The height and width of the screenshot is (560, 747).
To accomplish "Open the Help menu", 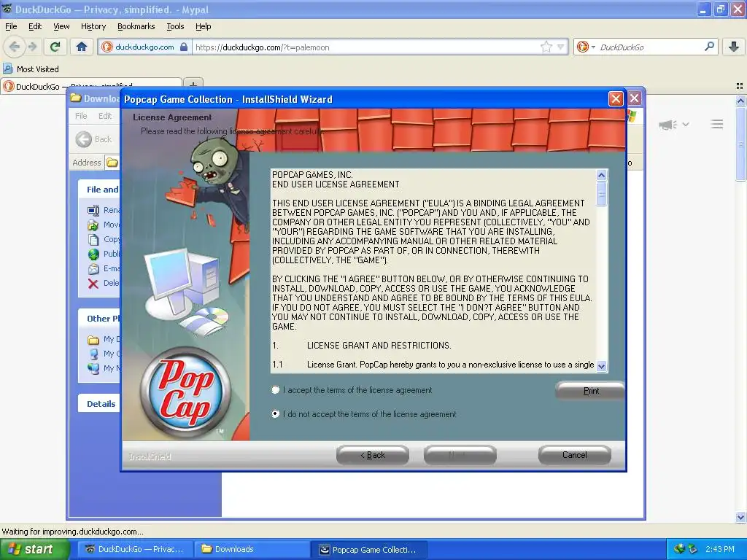I will [x=203, y=26].
